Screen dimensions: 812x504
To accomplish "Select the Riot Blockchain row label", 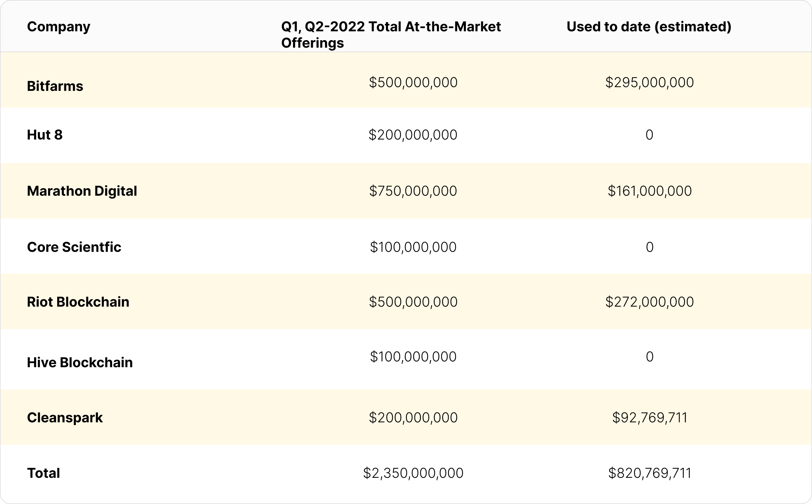I will [x=78, y=302].
